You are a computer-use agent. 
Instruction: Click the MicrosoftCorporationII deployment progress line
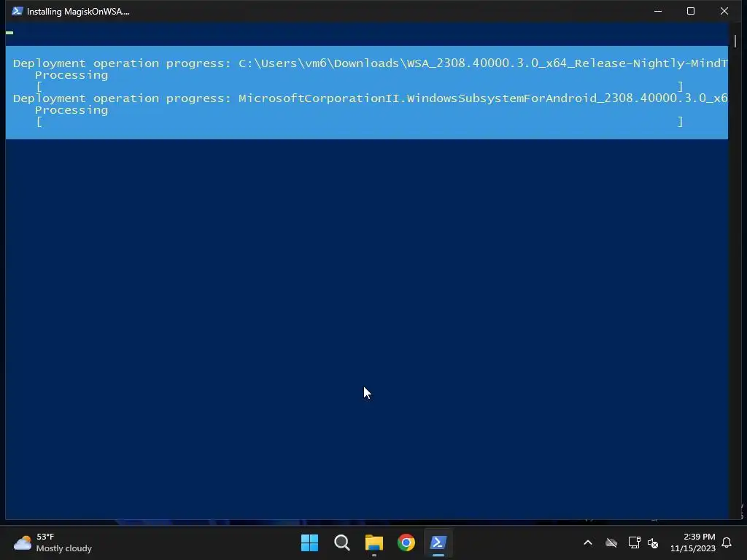[370, 98]
